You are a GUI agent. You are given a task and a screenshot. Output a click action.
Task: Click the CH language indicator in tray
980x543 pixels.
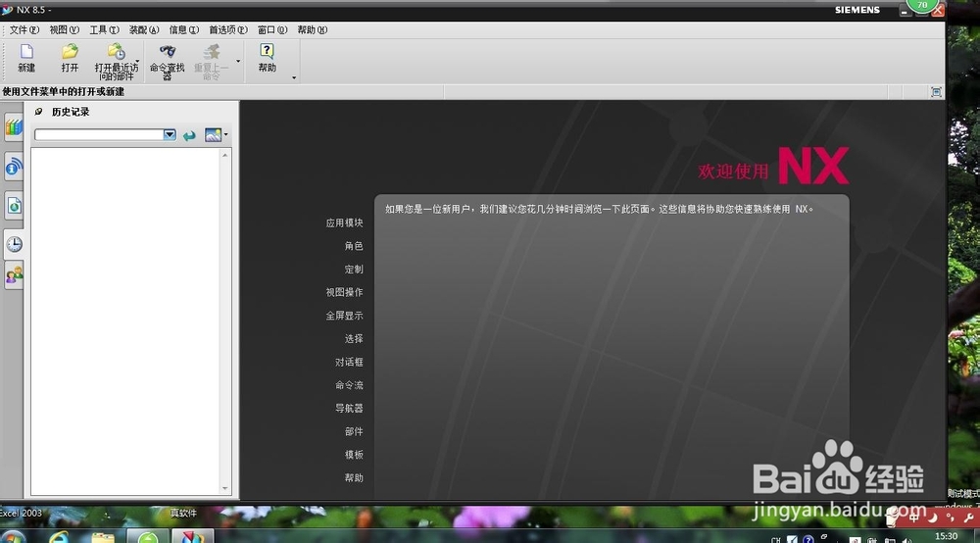tap(775, 540)
